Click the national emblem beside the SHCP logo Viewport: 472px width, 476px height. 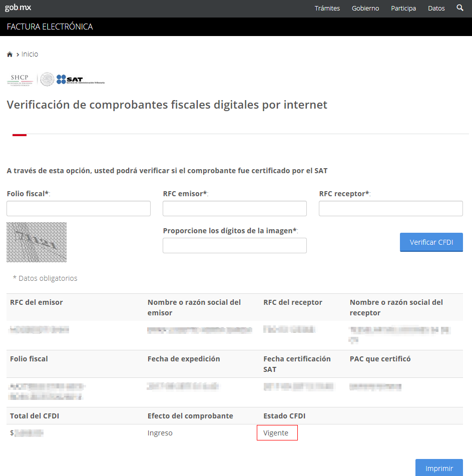click(x=46, y=79)
